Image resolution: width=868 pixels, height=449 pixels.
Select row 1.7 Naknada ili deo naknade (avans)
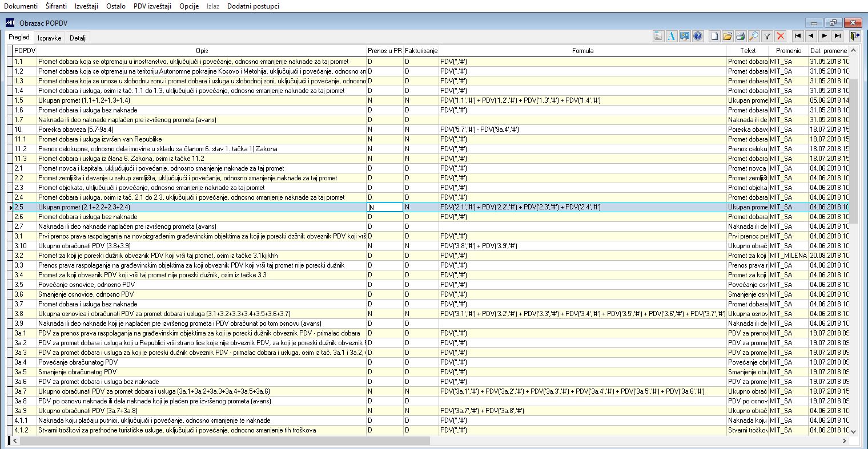[x=202, y=120]
